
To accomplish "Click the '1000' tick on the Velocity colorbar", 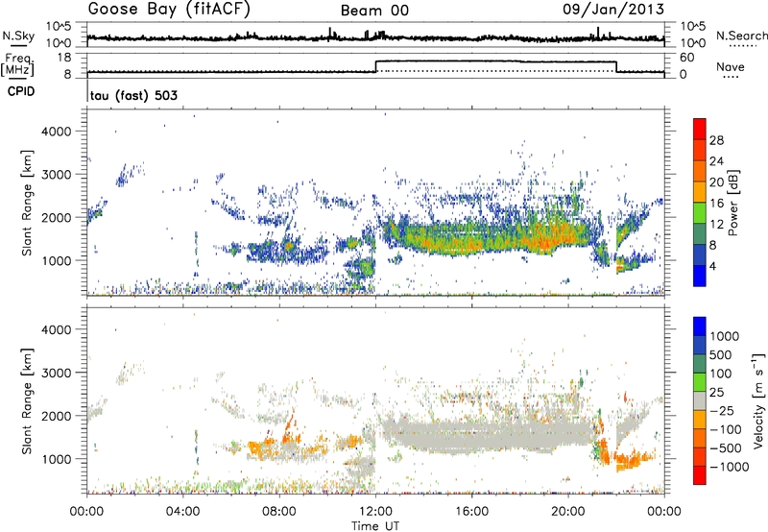I will (725, 336).
